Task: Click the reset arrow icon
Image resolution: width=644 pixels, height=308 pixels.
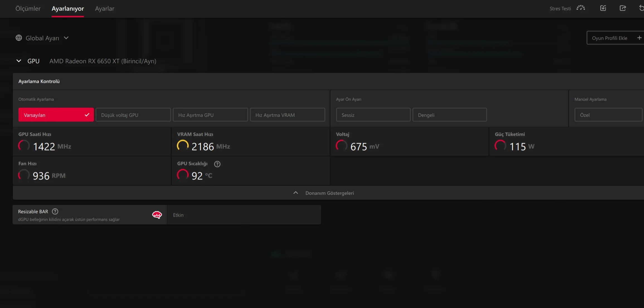Action: coord(641,8)
